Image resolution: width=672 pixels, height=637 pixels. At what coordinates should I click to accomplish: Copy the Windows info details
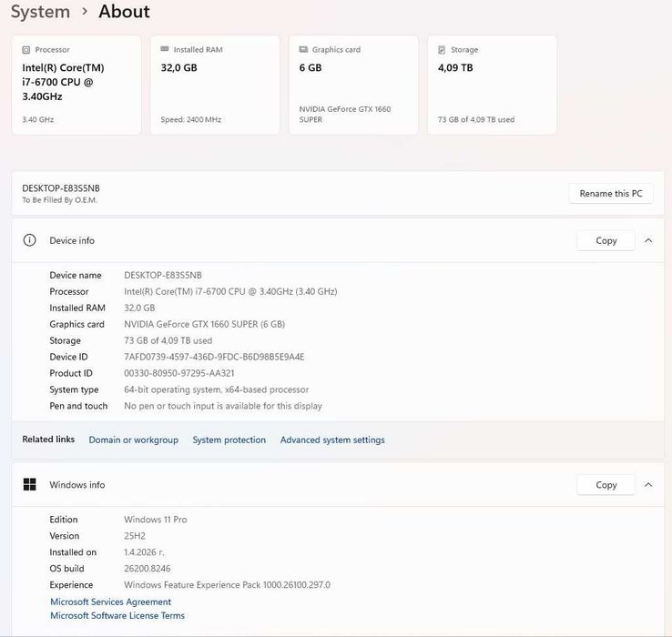click(606, 485)
